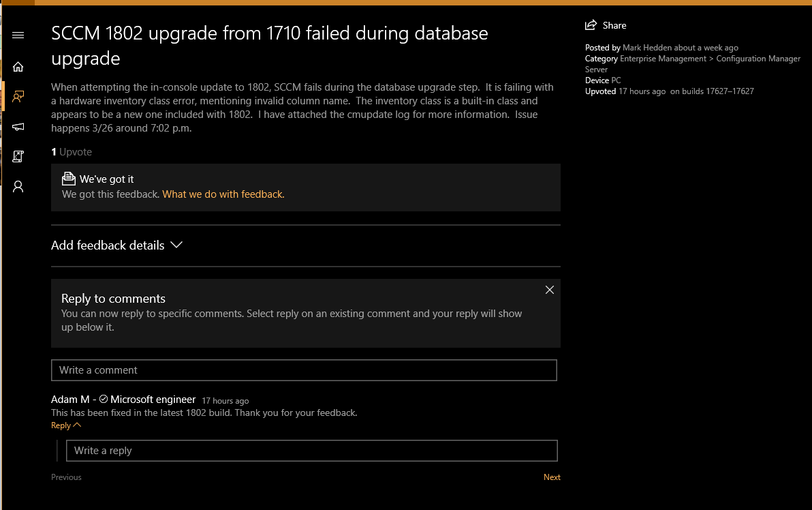
Task: Go to Home in sidebar
Action: pyautogui.click(x=18, y=67)
